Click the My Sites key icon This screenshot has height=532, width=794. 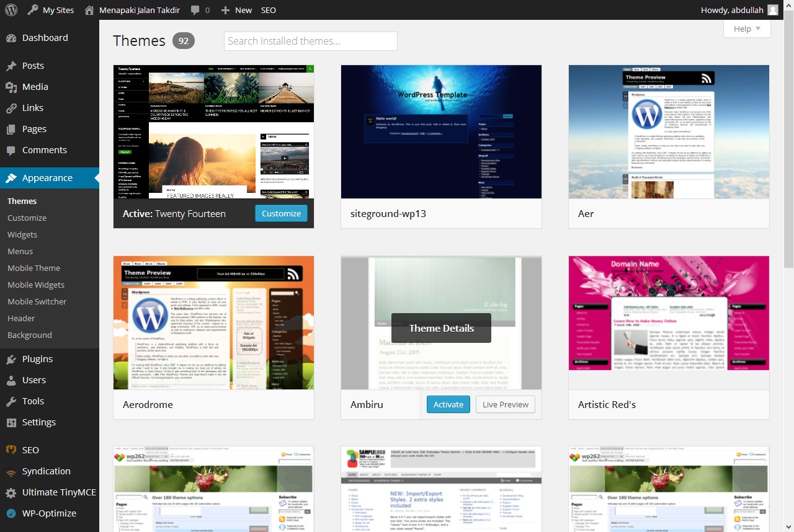coord(32,10)
